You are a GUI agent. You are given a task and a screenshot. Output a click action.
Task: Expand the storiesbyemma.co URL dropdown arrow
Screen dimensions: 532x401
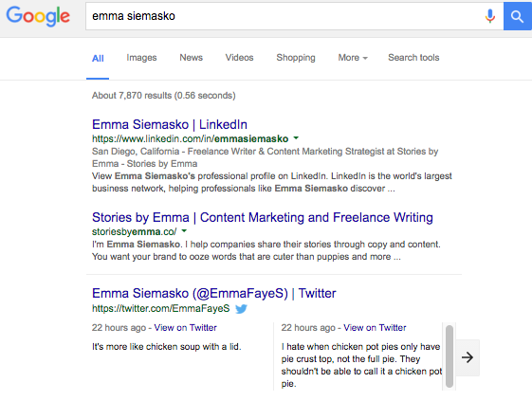coord(184,231)
